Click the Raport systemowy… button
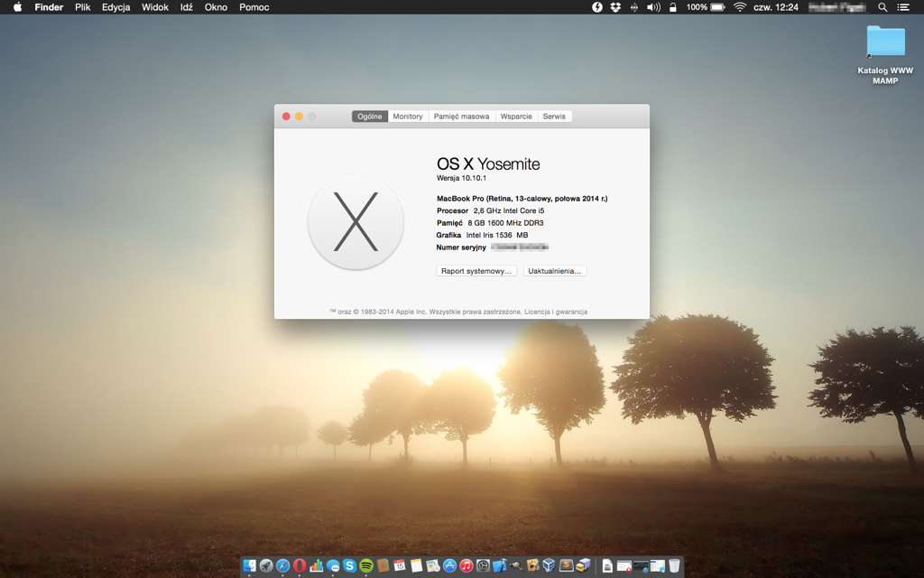 point(476,271)
